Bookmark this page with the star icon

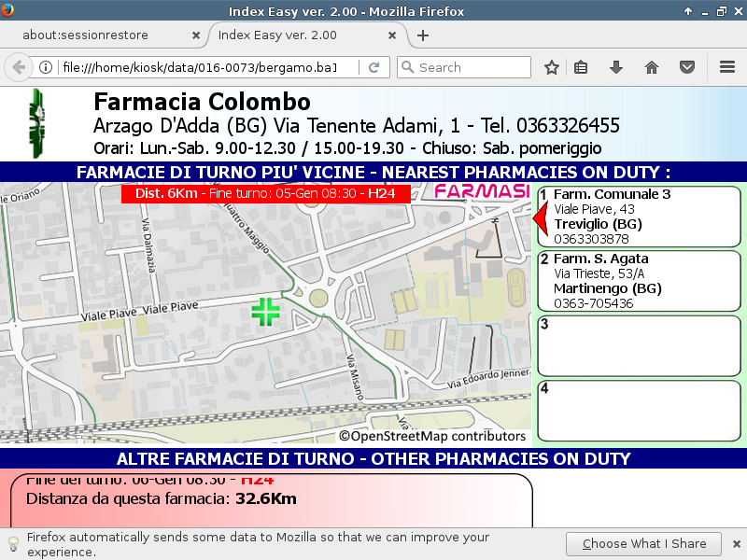[552, 67]
